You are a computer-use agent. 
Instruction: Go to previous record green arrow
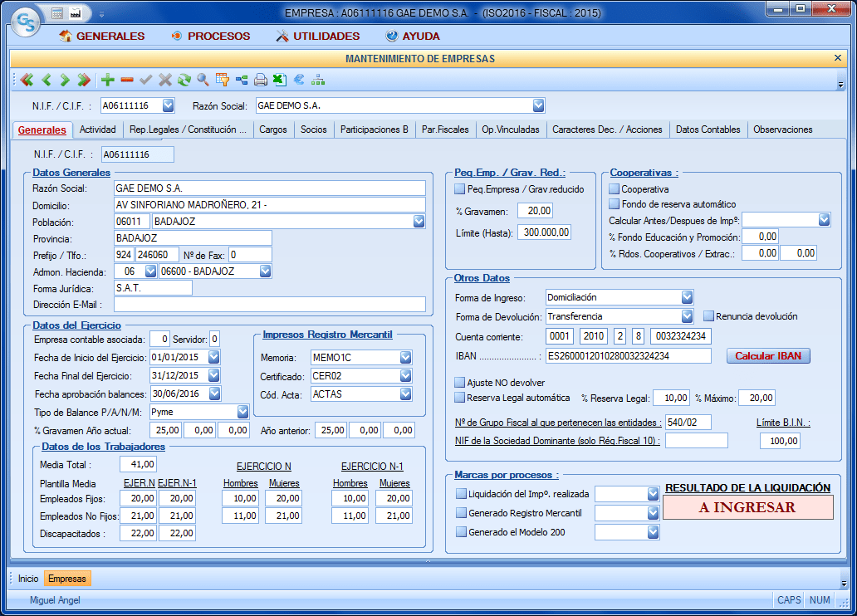click(x=47, y=80)
